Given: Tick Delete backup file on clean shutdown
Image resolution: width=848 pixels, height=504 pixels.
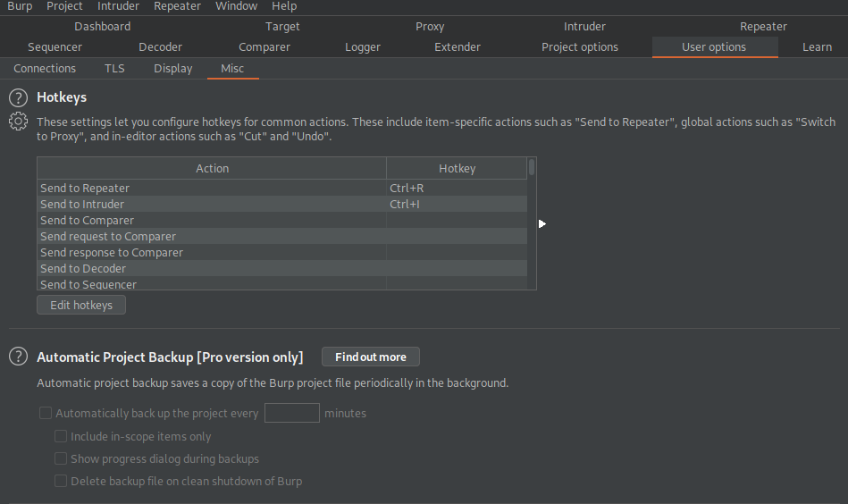Looking at the screenshot, I should pos(61,482).
